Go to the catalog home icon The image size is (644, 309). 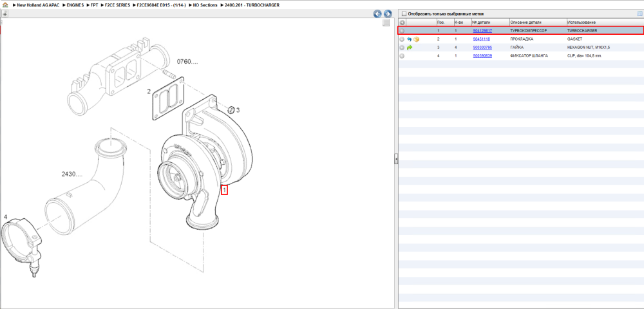[5, 5]
